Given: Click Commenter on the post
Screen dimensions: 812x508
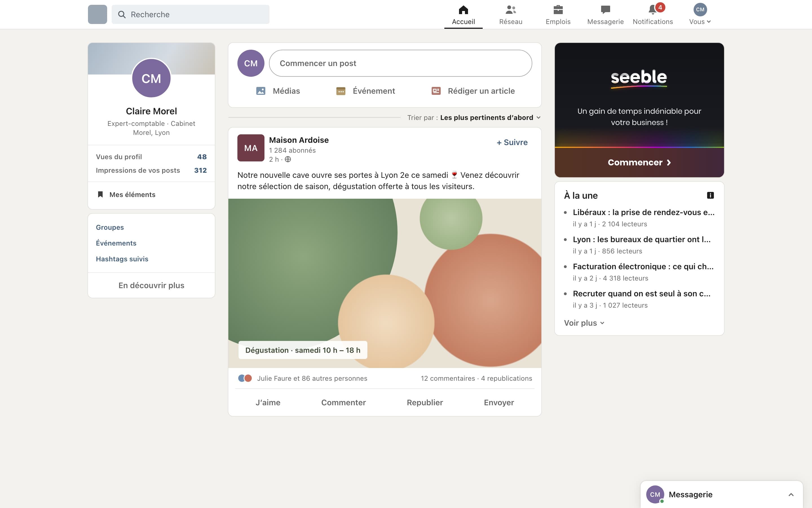Looking at the screenshot, I should tap(344, 402).
